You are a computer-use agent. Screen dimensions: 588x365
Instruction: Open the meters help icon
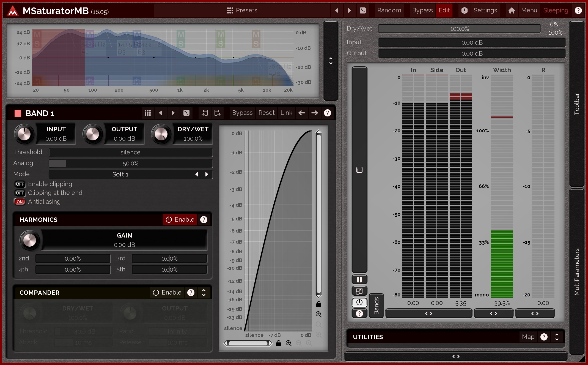click(x=359, y=314)
